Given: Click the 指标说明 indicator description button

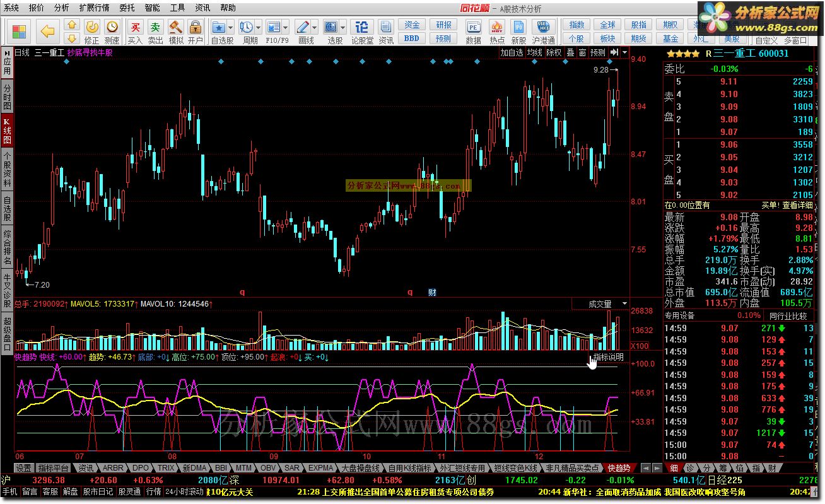Looking at the screenshot, I should pyautogui.click(x=608, y=357).
